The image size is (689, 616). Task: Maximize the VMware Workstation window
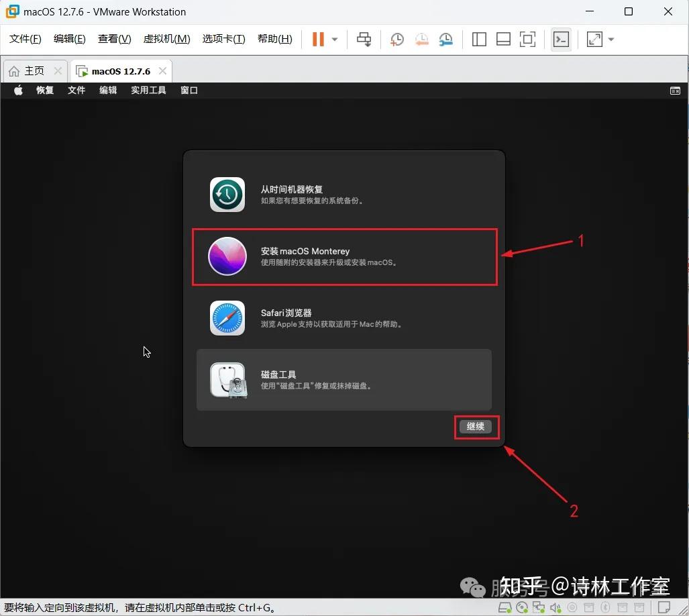(629, 12)
